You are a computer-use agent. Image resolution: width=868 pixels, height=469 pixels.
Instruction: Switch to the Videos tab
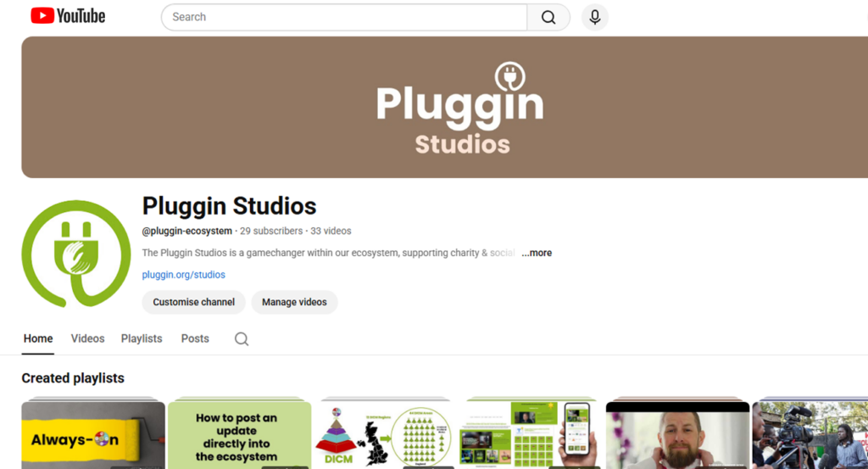coord(87,338)
